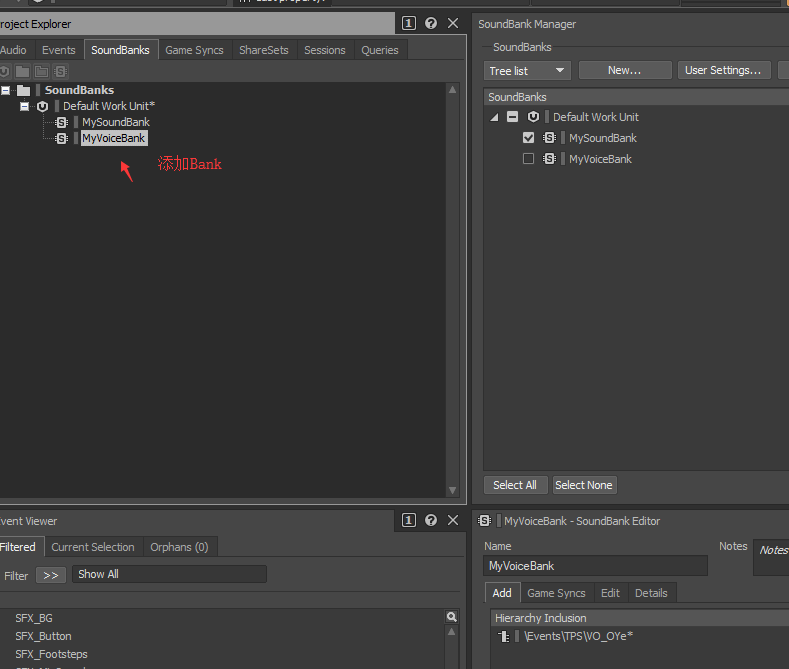Collapse Default Work Unit in SoundBank Manager
Viewport: 789px width, 669px height.
click(495, 117)
